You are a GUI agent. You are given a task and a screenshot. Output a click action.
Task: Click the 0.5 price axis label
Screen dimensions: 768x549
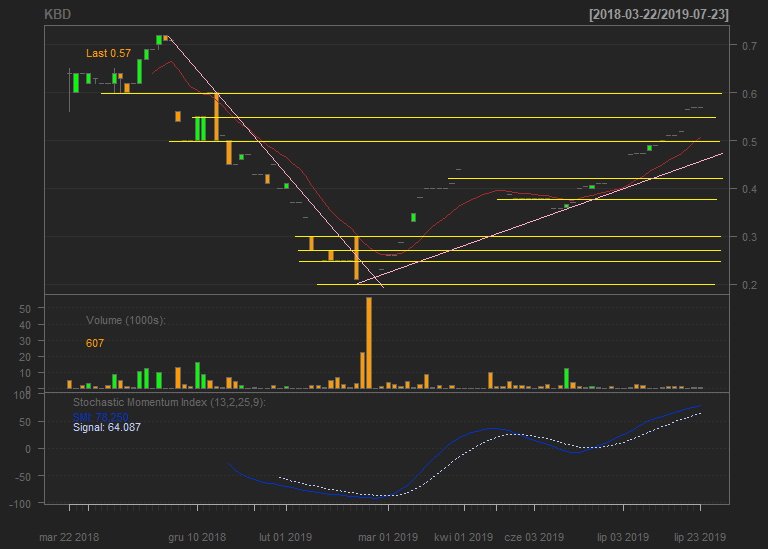click(x=749, y=142)
